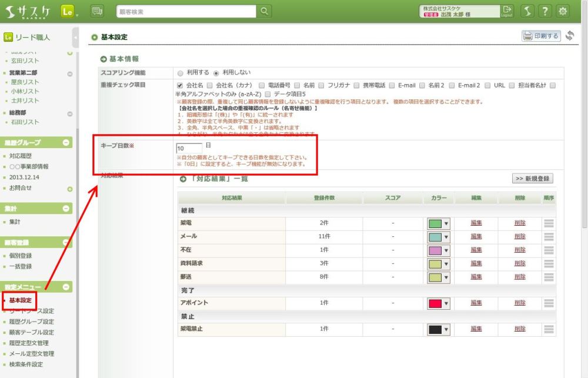Image resolution: width=588 pixels, height=378 pixels.
Task: Uncheck the 会社名 duplicate check checkbox
Action: (x=181, y=85)
